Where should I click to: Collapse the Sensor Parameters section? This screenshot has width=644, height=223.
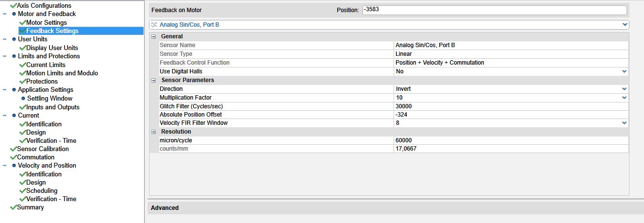pos(154,80)
